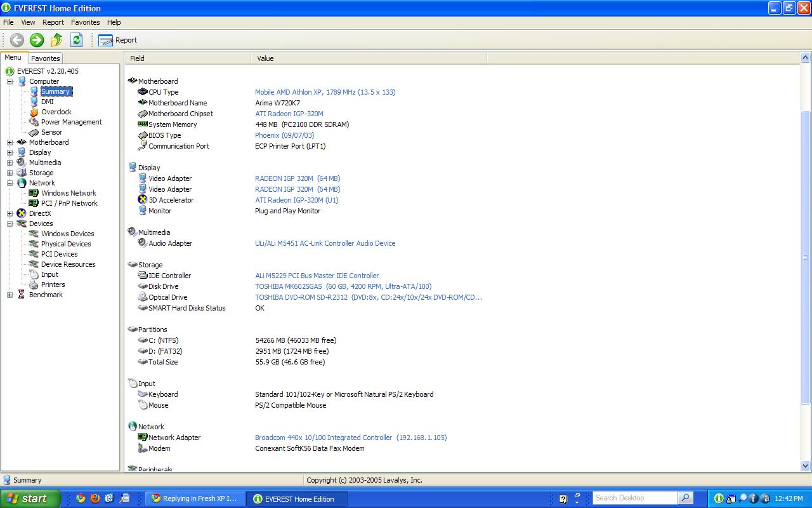
Task: Click the Up level toolbar icon
Action: point(56,40)
